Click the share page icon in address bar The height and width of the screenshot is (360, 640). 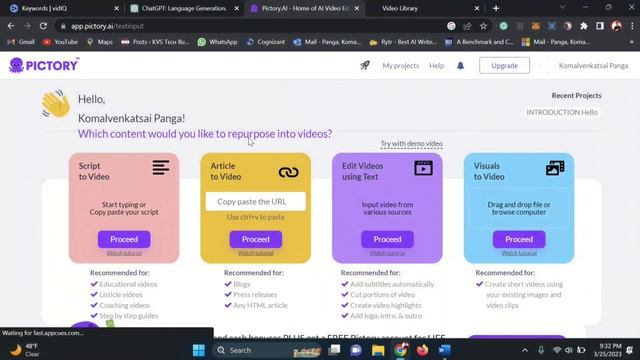click(467, 26)
